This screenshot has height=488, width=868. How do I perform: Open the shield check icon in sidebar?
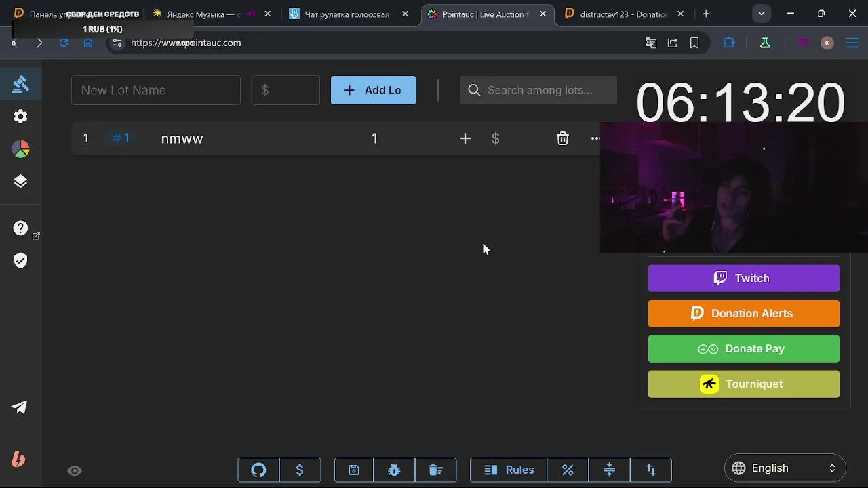20,261
